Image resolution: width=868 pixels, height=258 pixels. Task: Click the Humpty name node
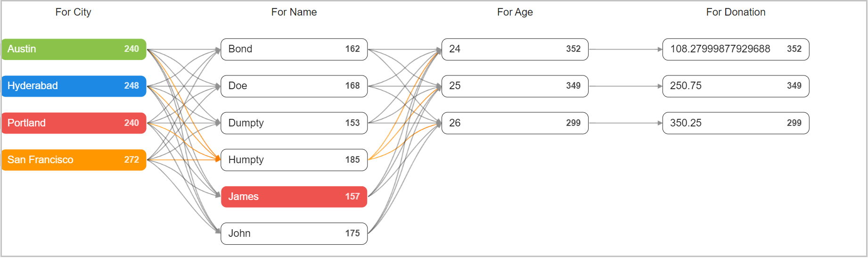coord(294,160)
